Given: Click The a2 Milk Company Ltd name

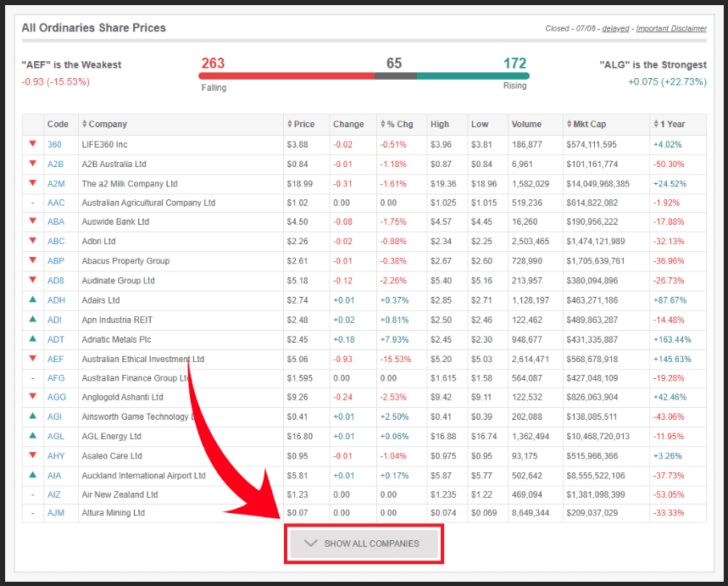Looking at the screenshot, I should point(130,183).
